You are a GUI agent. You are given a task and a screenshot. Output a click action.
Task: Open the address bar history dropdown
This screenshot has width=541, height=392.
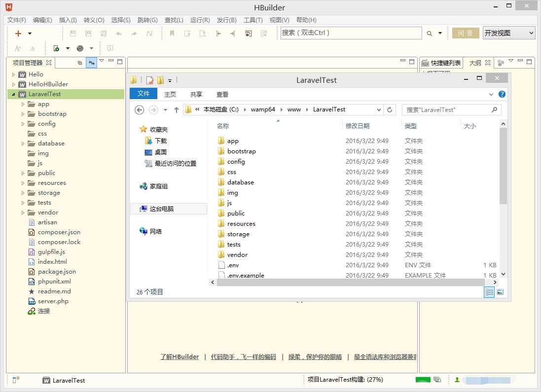379,110
